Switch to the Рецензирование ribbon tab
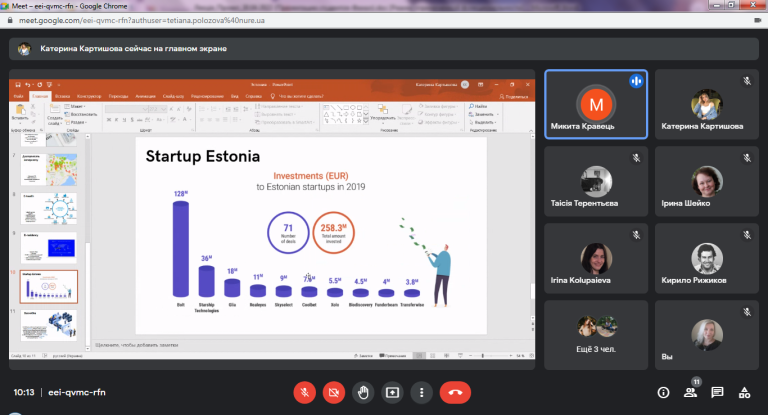 (x=207, y=97)
